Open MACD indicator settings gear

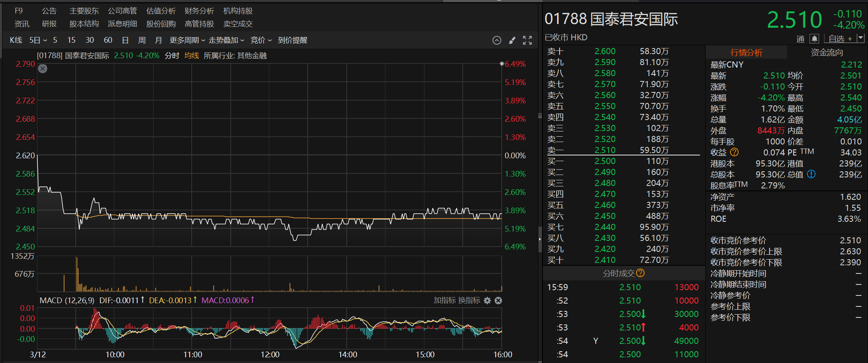click(x=487, y=300)
